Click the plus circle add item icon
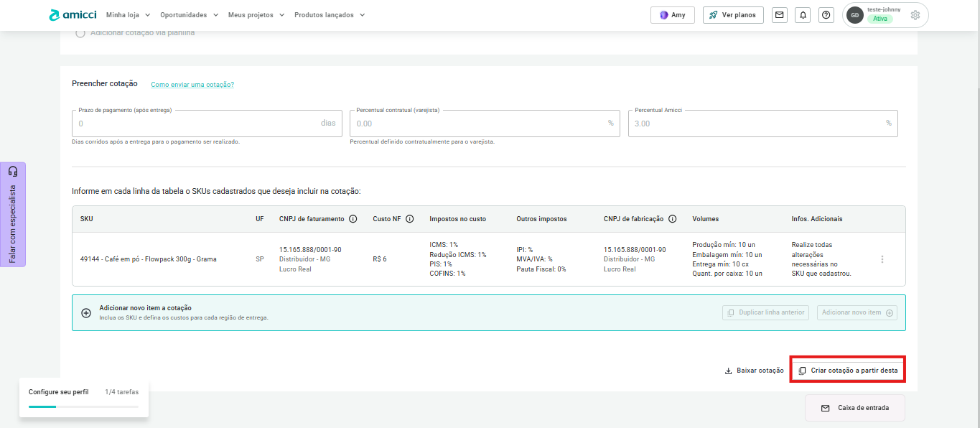This screenshot has width=980, height=428. [86, 313]
